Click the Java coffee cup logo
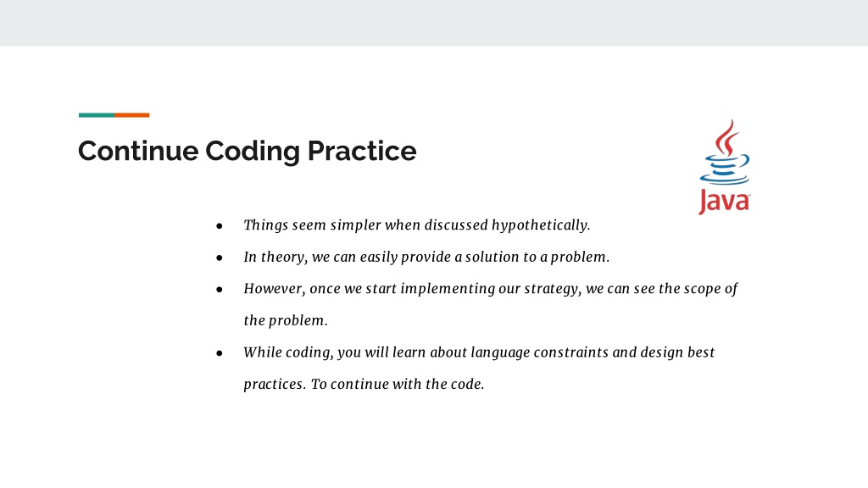This screenshot has height=488, width=868. click(x=725, y=167)
